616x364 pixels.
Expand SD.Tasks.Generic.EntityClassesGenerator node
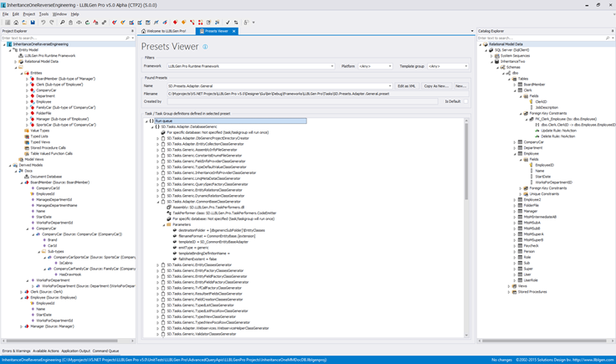click(x=158, y=265)
